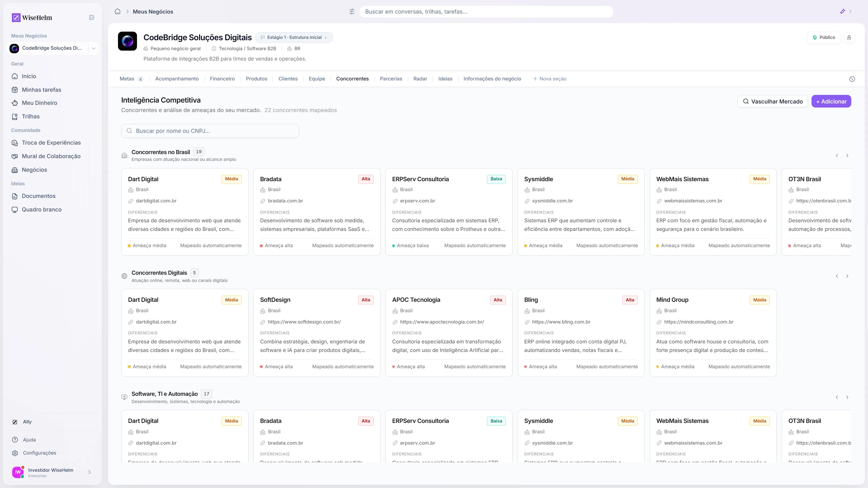Switch to Radar tab
Screen dimensions: 868x488
click(420, 79)
